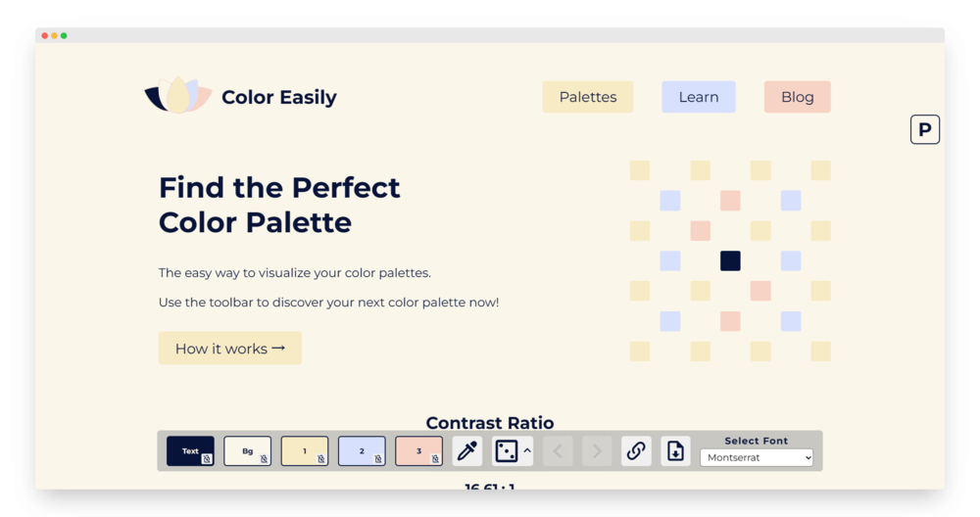Go to the Learn navigation item
This screenshot has width=980, height=517.
point(699,97)
